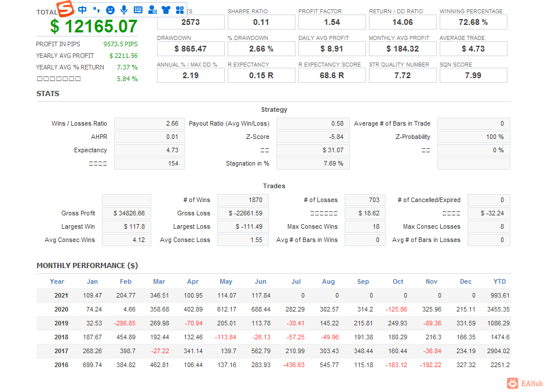548x392 pixels.
Task: Toggle the punctuation mode icon in input toolbar
Action: click(x=96, y=10)
